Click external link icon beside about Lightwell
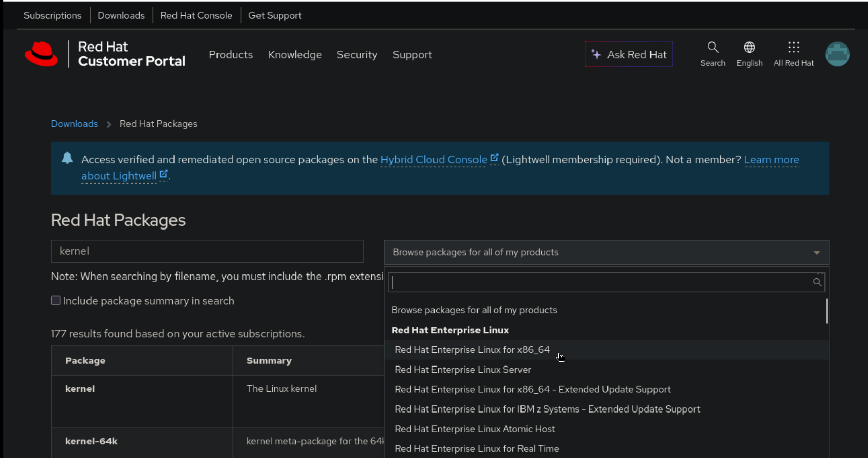Viewport: 868px width, 458px height. [x=163, y=174]
